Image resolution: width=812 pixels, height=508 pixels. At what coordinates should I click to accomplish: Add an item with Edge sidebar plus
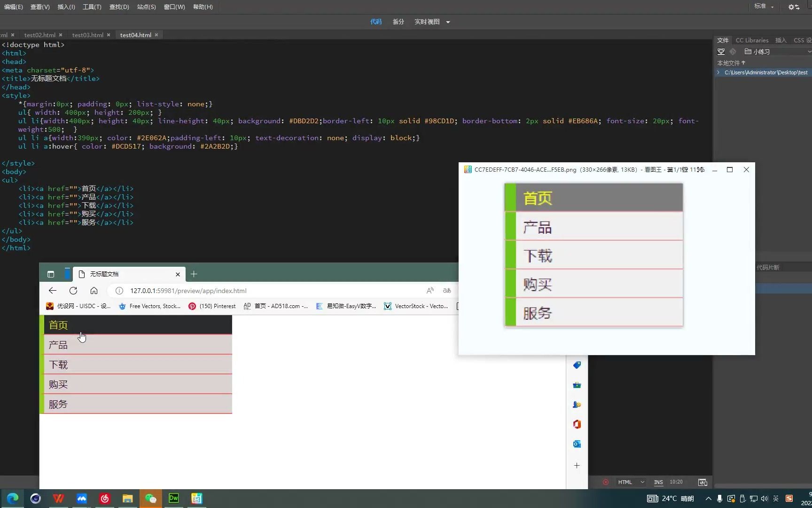tap(577, 466)
